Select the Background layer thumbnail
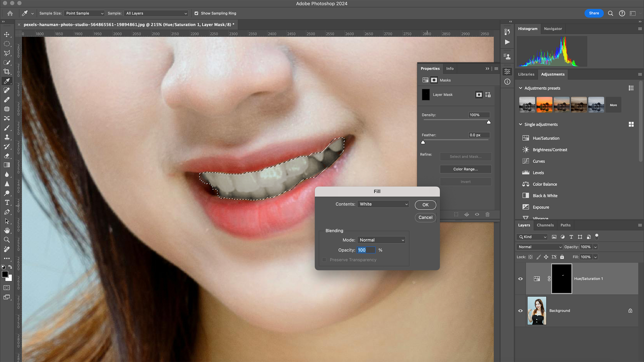This screenshot has width=644, height=362. (x=537, y=311)
